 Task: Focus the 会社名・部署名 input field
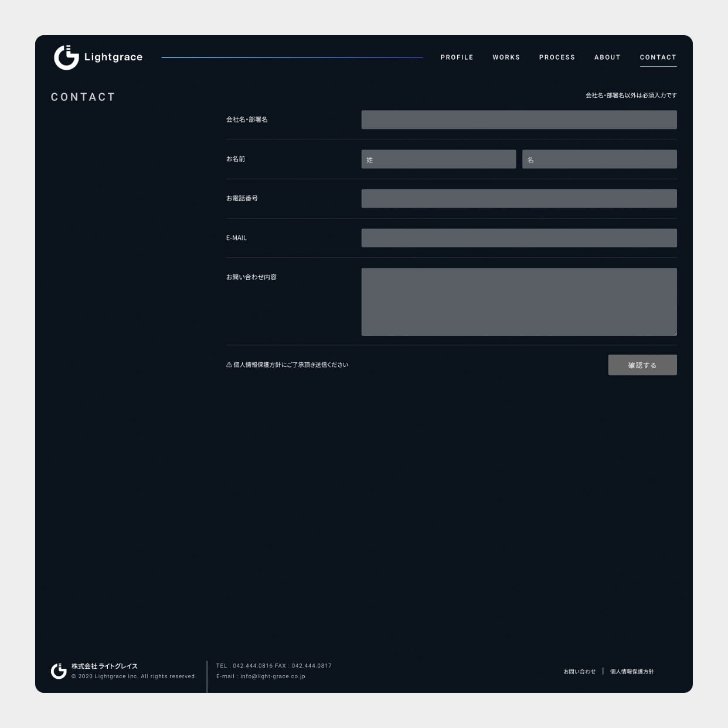click(519, 120)
